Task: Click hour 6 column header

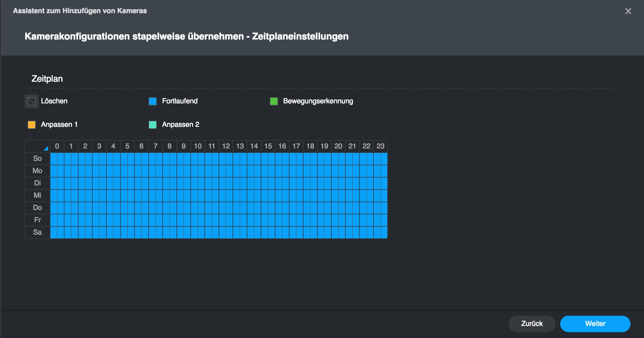Action: [142, 146]
